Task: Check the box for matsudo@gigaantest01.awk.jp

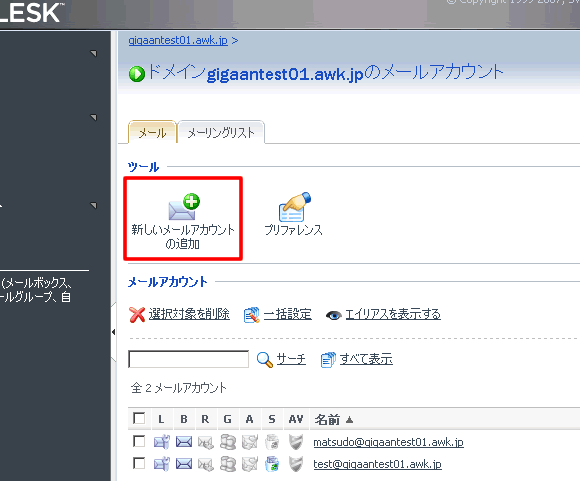Action: [x=139, y=441]
